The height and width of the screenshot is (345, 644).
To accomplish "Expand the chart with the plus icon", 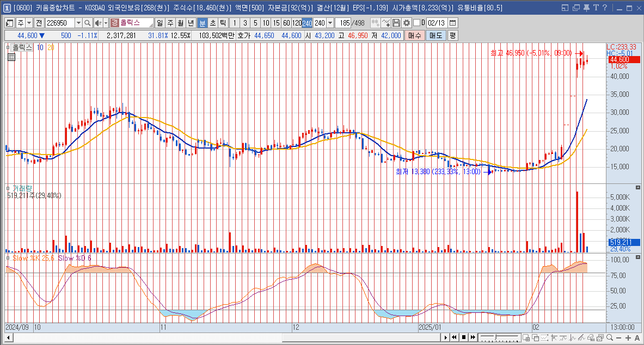I will (x=628, y=337).
